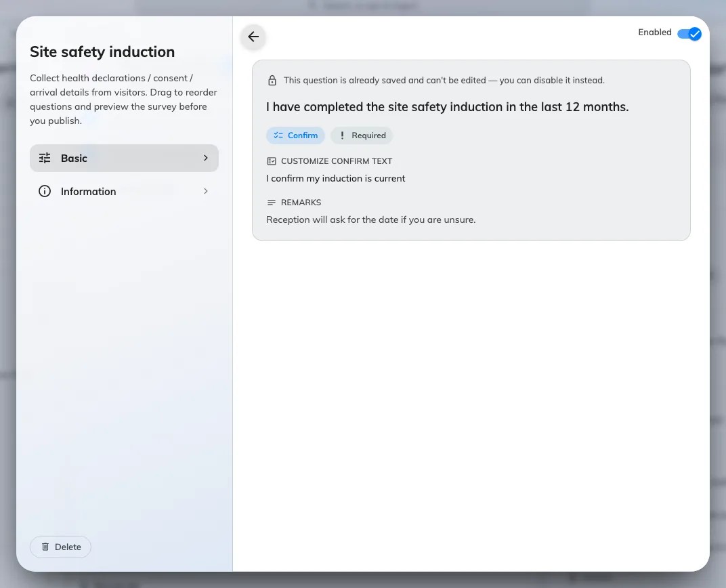
Task: Click the 'CUSTOMIZE CONFIRM TEXT' label
Action: coord(337,161)
